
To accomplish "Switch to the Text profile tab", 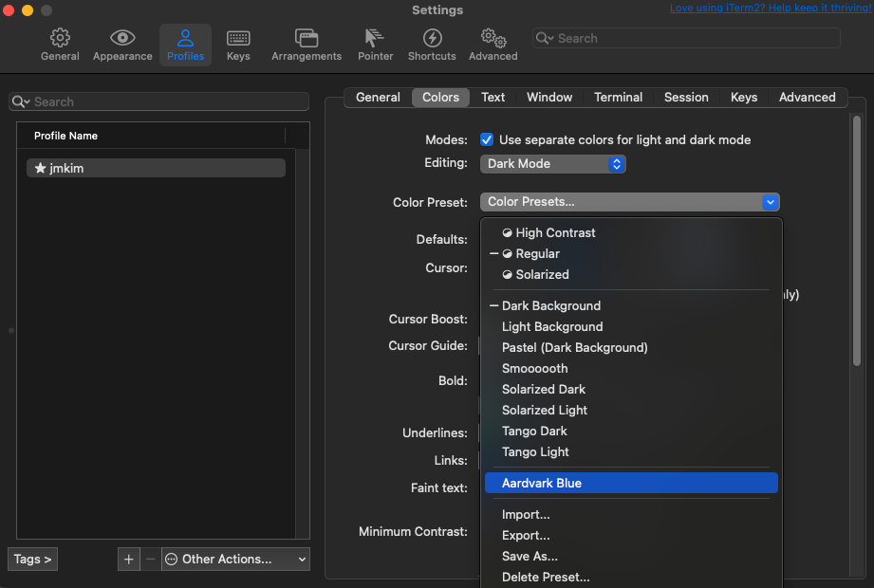I will (493, 97).
